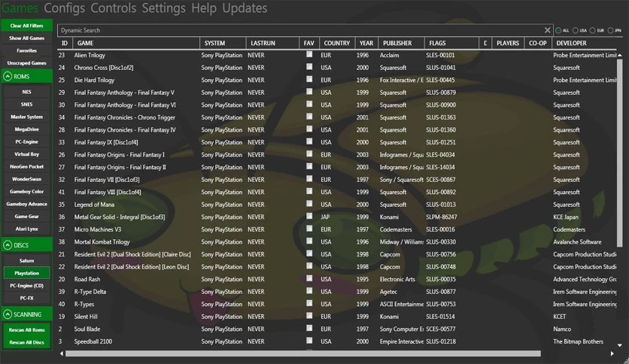The height and width of the screenshot is (364, 629).
Task: Toggle favorite checkbox for Silent Hill
Action: tap(309, 316)
